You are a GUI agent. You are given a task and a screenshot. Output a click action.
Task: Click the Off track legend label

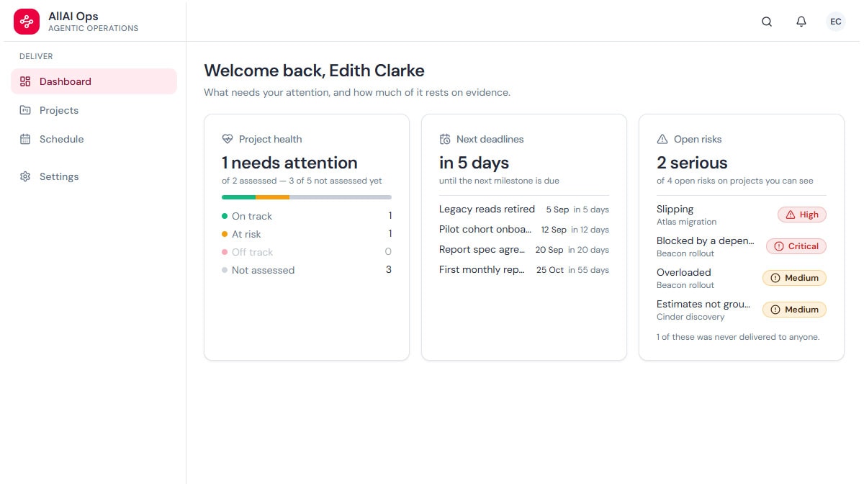[x=253, y=252]
